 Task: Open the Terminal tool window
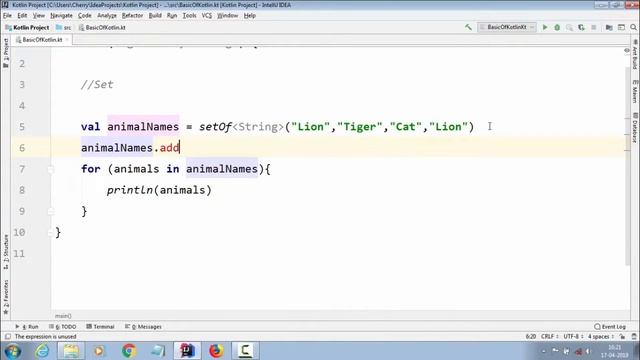coord(100,327)
